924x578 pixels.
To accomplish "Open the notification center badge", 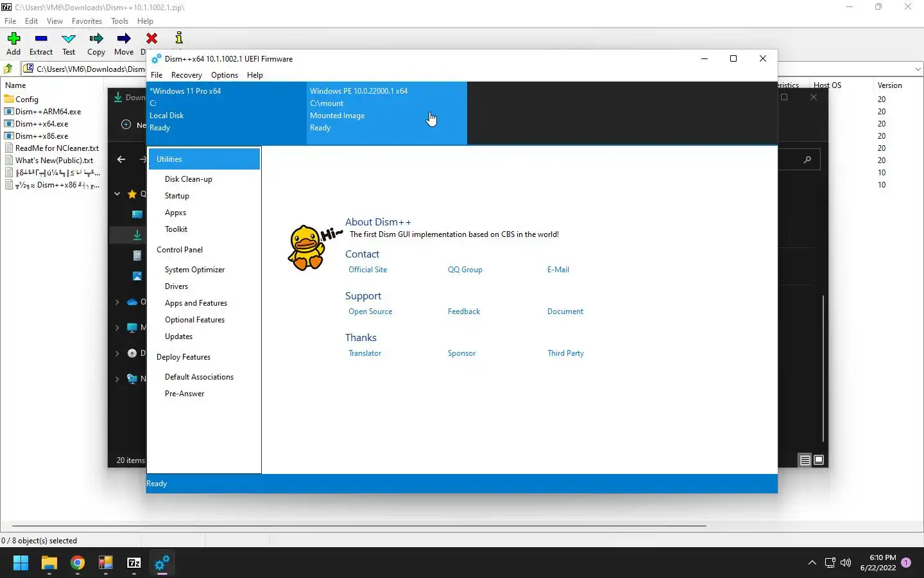I will (x=906, y=563).
